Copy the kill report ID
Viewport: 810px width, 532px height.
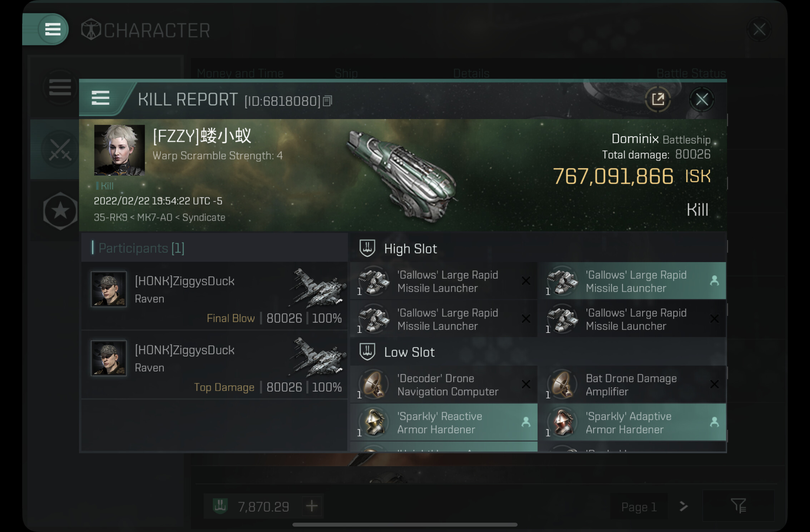coord(327,101)
